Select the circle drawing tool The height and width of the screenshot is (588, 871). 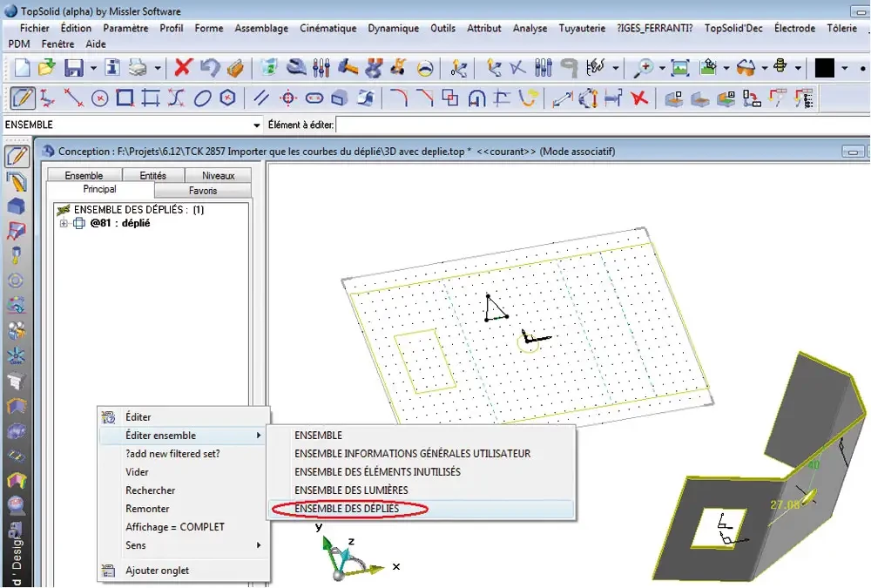99,99
